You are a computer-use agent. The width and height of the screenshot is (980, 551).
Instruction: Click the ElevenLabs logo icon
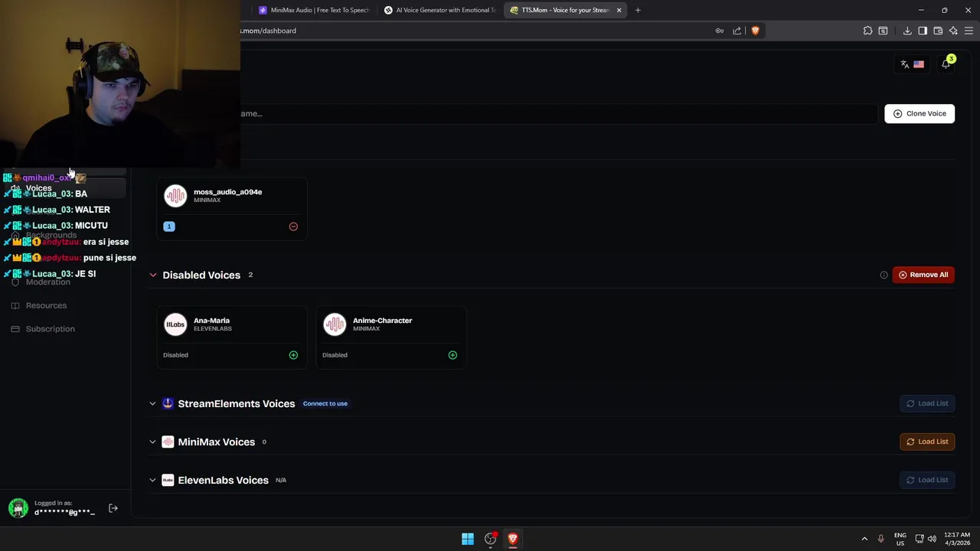click(168, 480)
